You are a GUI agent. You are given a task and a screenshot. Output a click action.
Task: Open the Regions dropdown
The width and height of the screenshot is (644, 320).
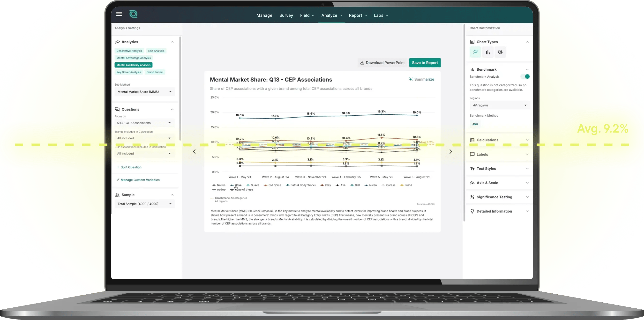[x=500, y=105]
